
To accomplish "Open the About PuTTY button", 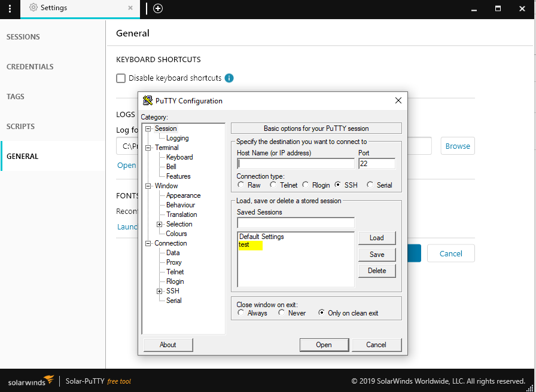I will click(x=168, y=345).
